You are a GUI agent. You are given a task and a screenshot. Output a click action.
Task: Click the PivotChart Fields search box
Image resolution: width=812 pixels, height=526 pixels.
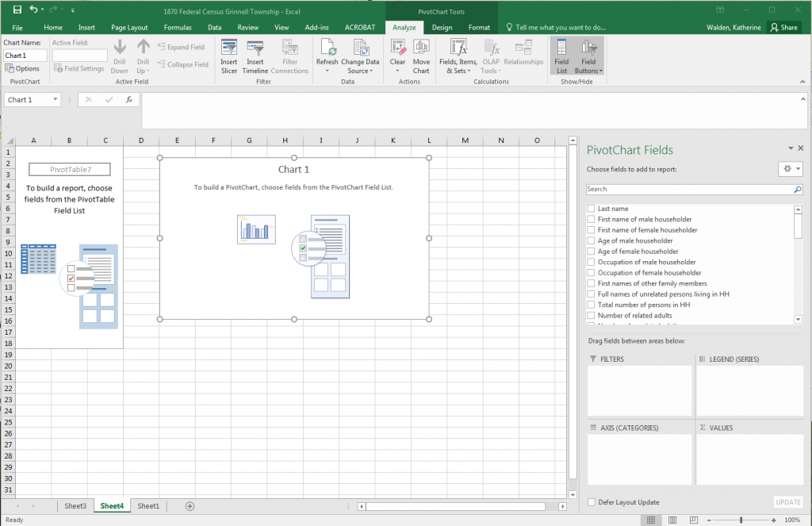pyautogui.click(x=688, y=190)
